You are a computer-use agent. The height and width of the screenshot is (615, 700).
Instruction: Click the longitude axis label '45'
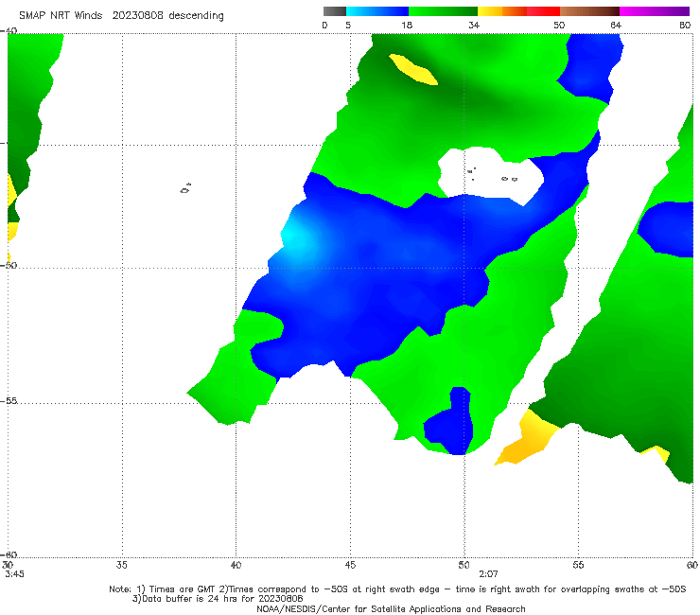pyautogui.click(x=350, y=565)
